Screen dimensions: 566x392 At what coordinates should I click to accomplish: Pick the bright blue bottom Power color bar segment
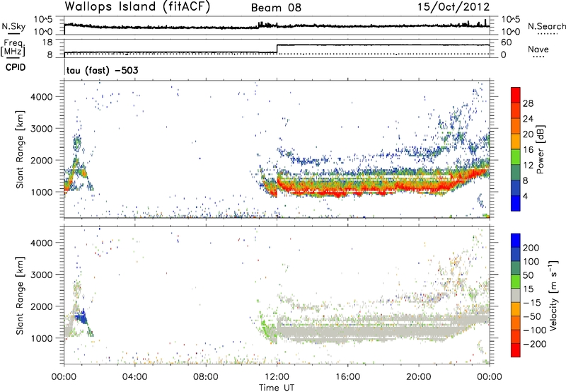tap(516, 204)
